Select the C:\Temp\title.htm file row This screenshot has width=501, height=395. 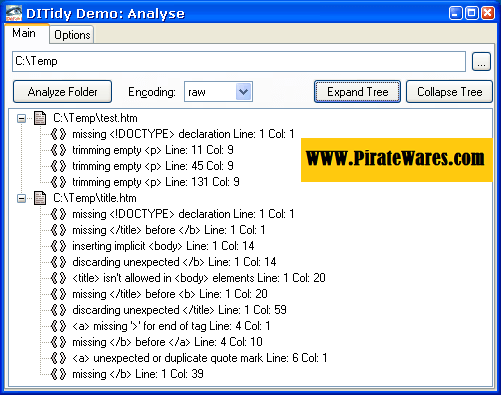pos(95,198)
